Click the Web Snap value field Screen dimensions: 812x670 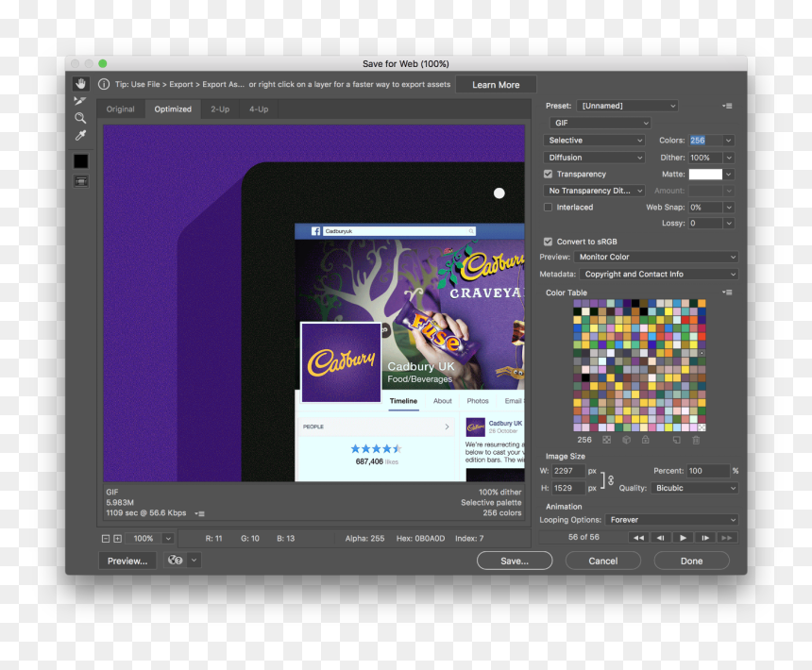(x=705, y=208)
